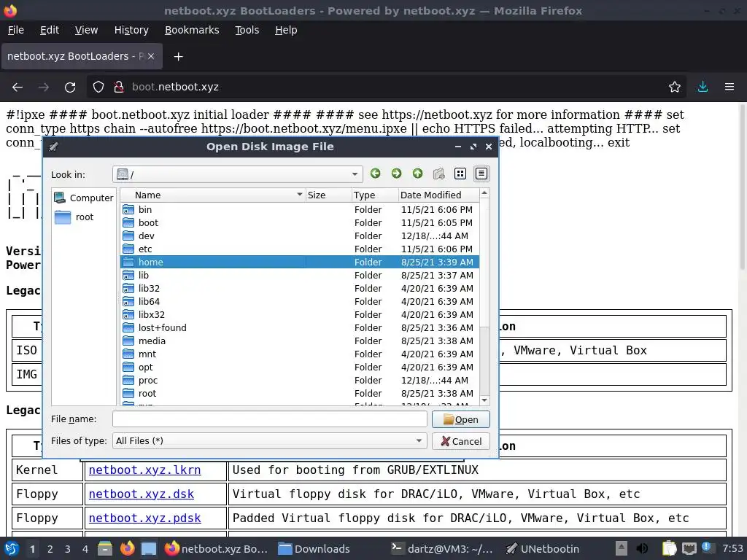Open netboot.xyz.dsk download link
The image size is (747, 560).
(x=142, y=494)
